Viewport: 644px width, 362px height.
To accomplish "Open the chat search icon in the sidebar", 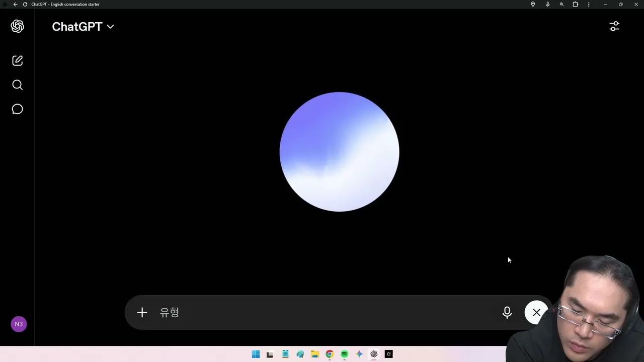I will (18, 85).
